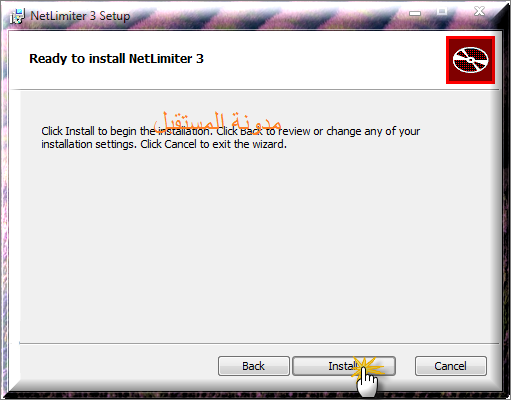The image size is (511, 400).
Task: Minimize the NetLimiter 3 Setup window
Action: pyautogui.click(x=415, y=13)
